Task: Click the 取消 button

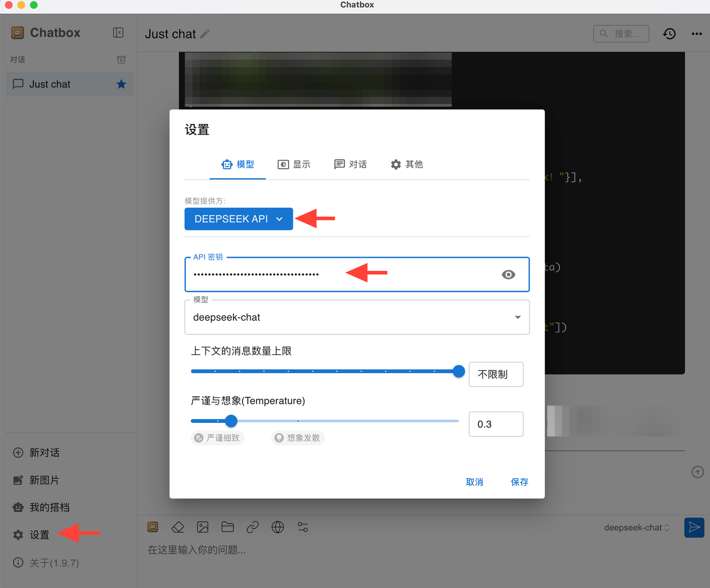Action: click(474, 482)
